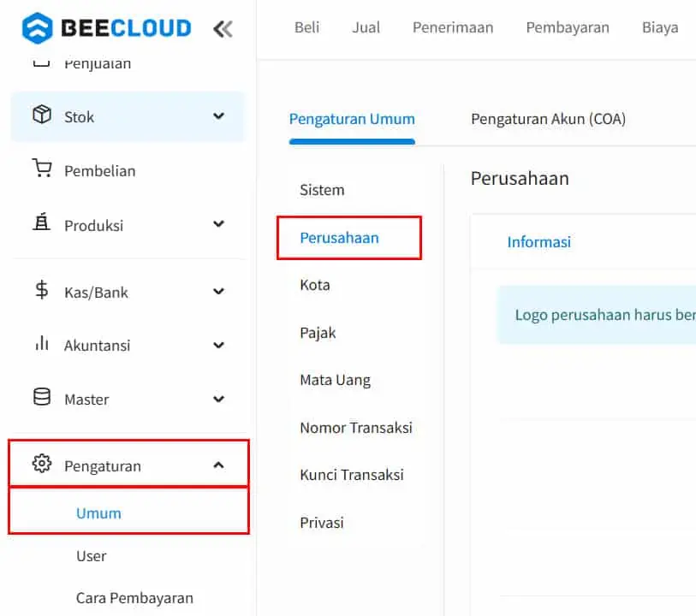Collapse sidebar with double chevron icon
Screen dimensions: 696x616
pyautogui.click(x=223, y=29)
